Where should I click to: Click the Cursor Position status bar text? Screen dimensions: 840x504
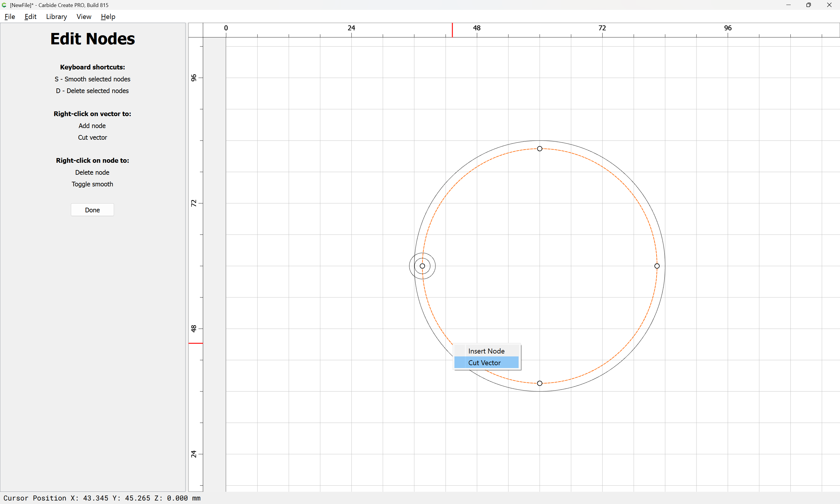102,498
